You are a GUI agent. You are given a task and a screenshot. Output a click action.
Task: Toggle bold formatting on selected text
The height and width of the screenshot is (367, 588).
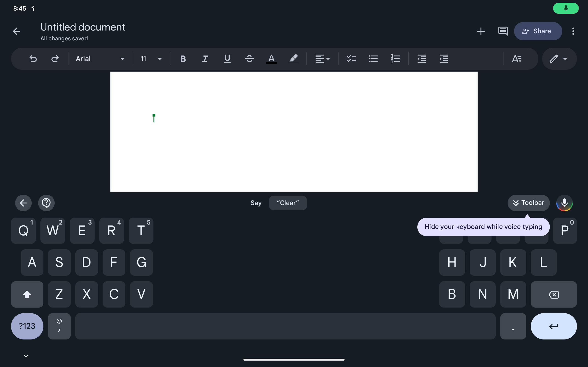click(182, 58)
